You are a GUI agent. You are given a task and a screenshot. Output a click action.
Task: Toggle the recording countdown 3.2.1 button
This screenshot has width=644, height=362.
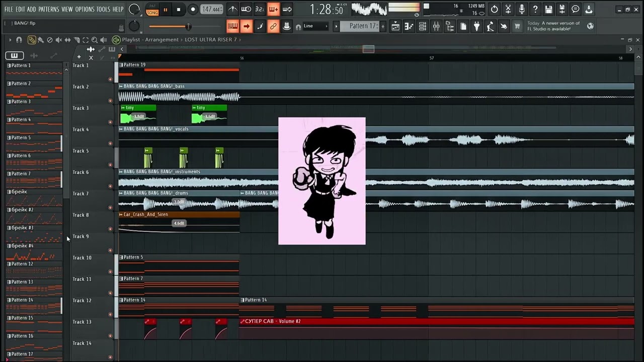pyautogui.click(x=260, y=9)
